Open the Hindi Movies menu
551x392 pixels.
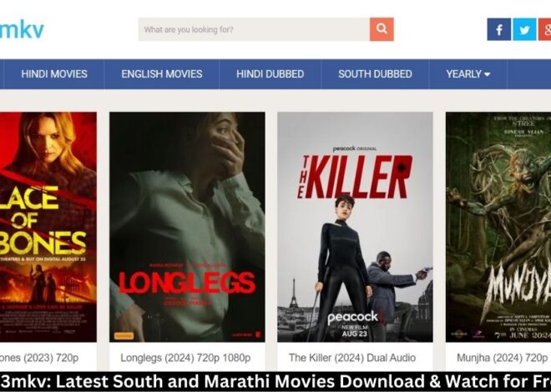coord(54,74)
